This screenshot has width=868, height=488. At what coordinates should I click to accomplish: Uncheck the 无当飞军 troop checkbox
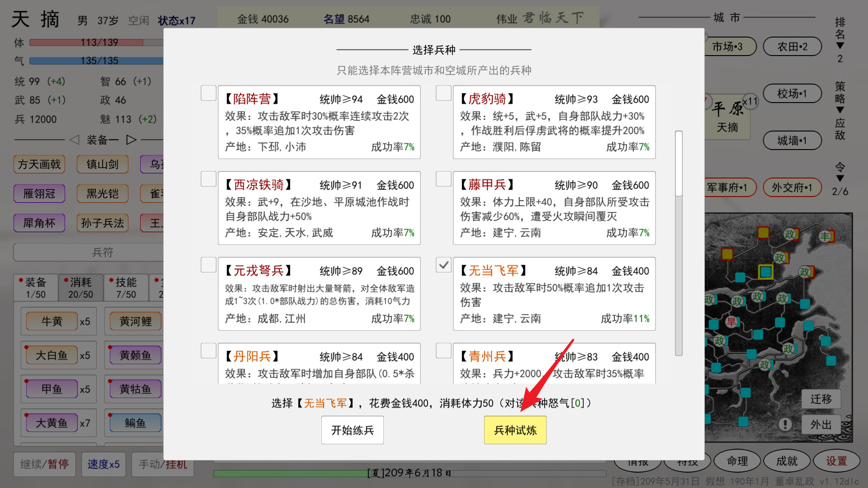point(443,265)
